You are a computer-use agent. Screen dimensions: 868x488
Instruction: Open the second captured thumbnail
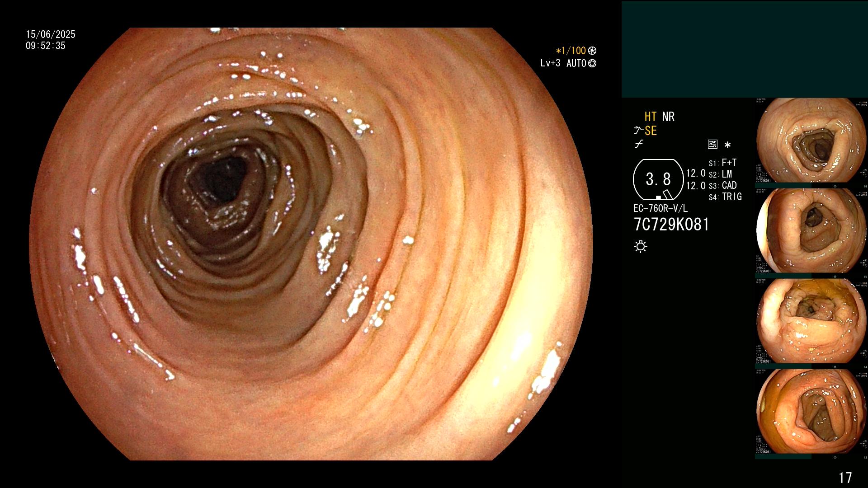point(811,231)
